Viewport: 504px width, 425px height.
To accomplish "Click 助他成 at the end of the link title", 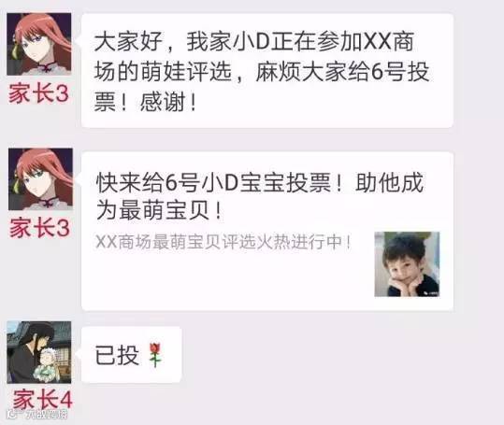I will (389, 183).
